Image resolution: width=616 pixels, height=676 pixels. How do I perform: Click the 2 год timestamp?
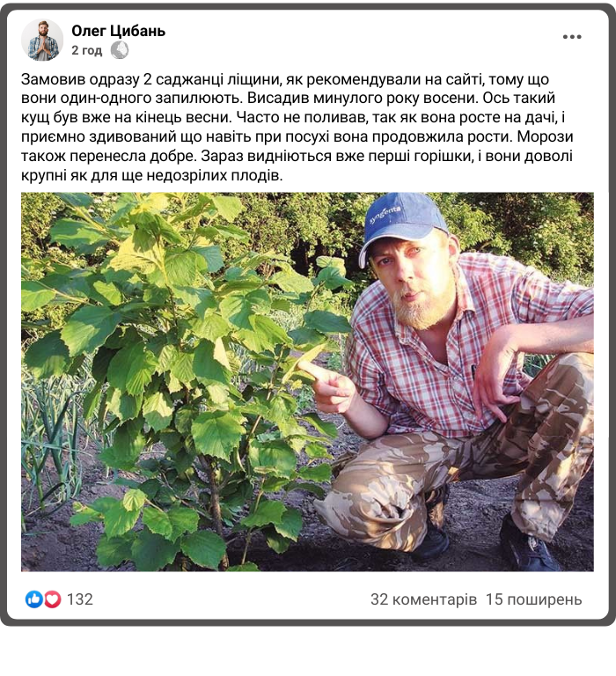86,50
